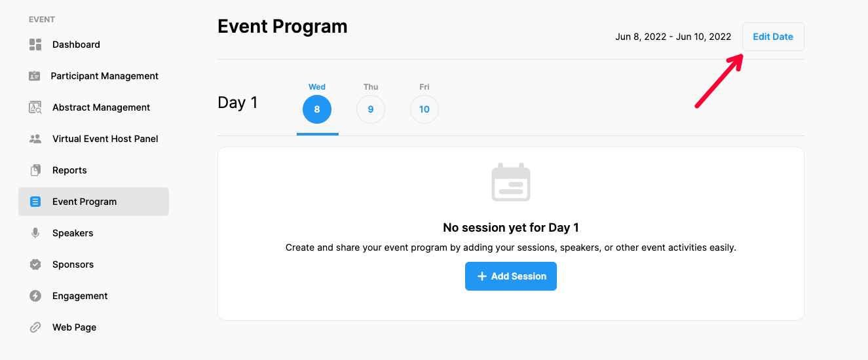Click the Engagement lightning bolt icon
868x360 pixels.
(x=35, y=296)
